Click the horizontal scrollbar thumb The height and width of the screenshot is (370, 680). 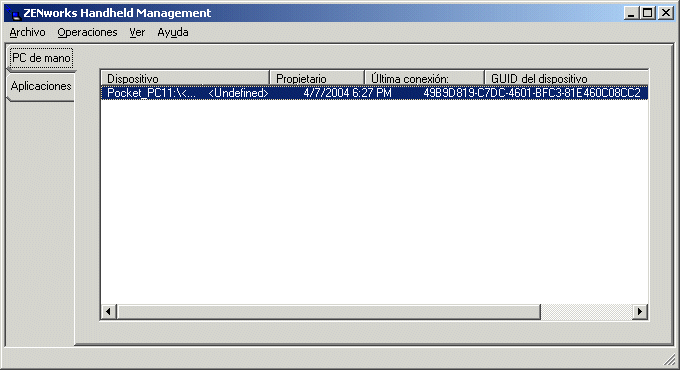click(329, 311)
